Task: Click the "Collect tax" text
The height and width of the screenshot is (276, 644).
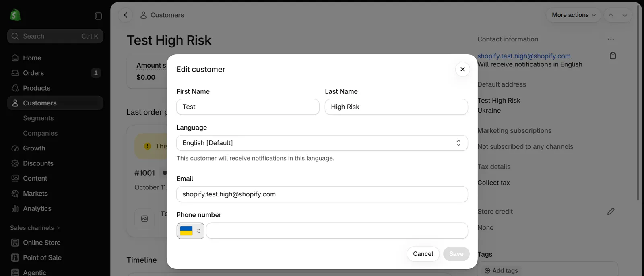Action: (x=493, y=183)
